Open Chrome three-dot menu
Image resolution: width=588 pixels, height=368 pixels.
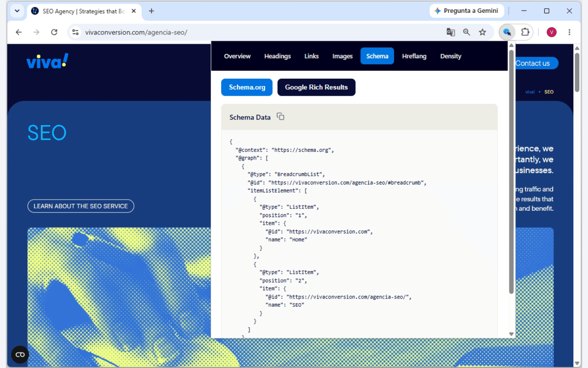point(569,32)
